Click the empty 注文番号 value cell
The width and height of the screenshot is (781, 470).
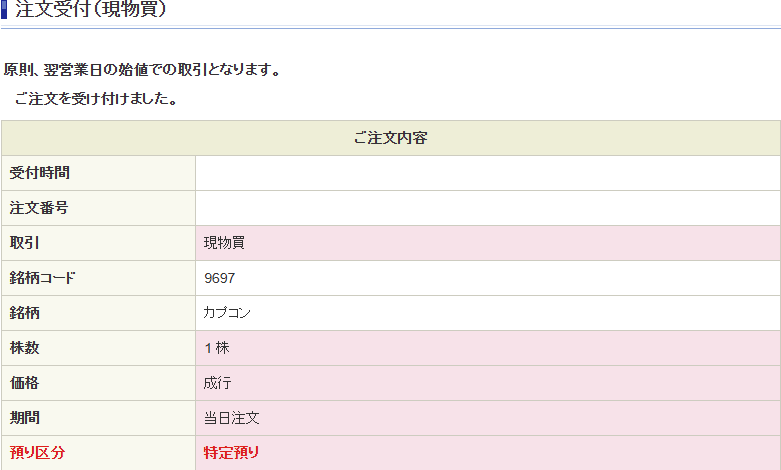(x=488, y=208)
